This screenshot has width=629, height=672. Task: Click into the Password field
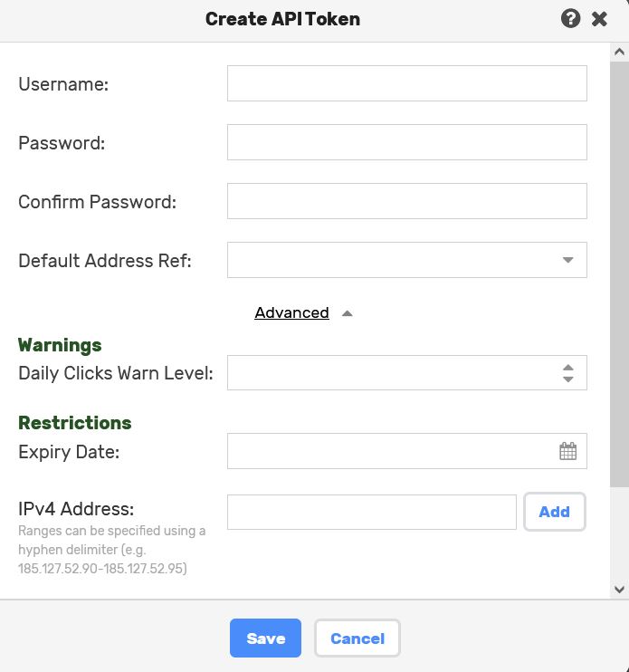[406, 142]
